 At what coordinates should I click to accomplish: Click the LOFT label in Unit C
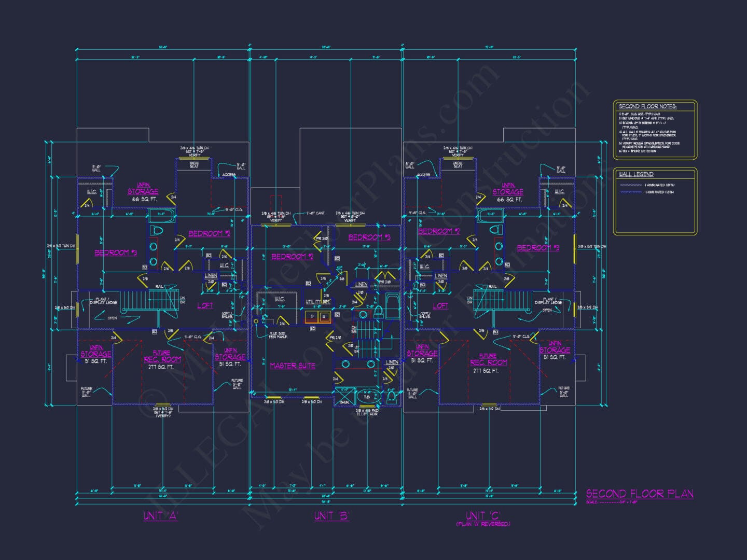(441, 306)
